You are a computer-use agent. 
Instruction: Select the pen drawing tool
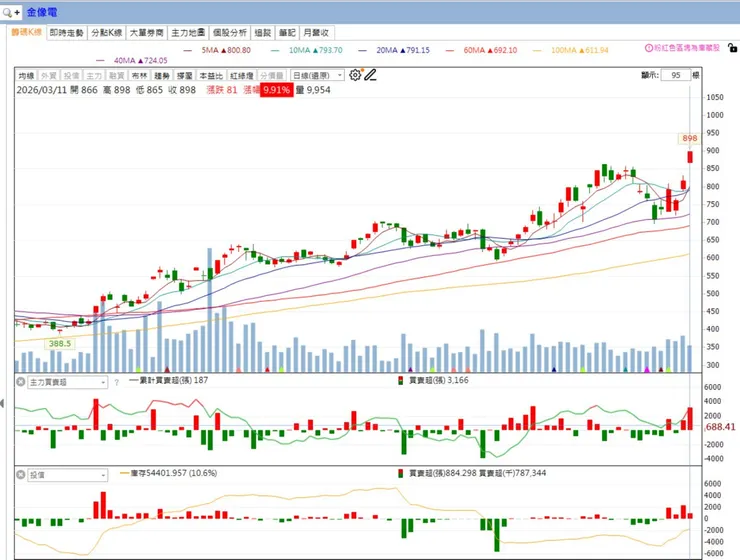pyautogui.click(x=370, y=75)
